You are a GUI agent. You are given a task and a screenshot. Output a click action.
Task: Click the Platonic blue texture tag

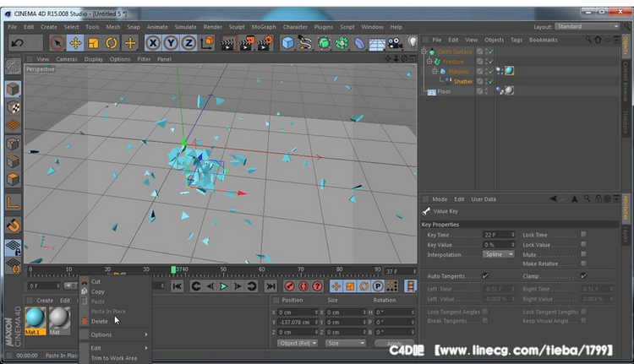[510, 71]
